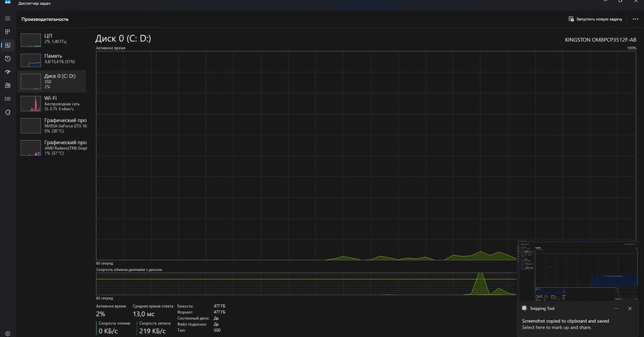Image resolution: width=644 pixels, height=337 pixels.
Task: Click the 'Файл подкачки:' label
Action: coord(191,324)
